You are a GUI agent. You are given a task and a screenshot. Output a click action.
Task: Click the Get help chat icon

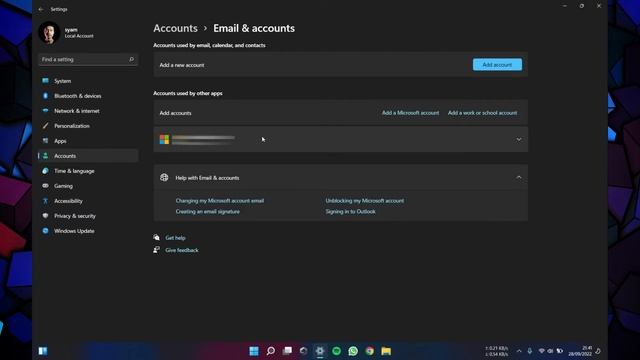point(156,237)
